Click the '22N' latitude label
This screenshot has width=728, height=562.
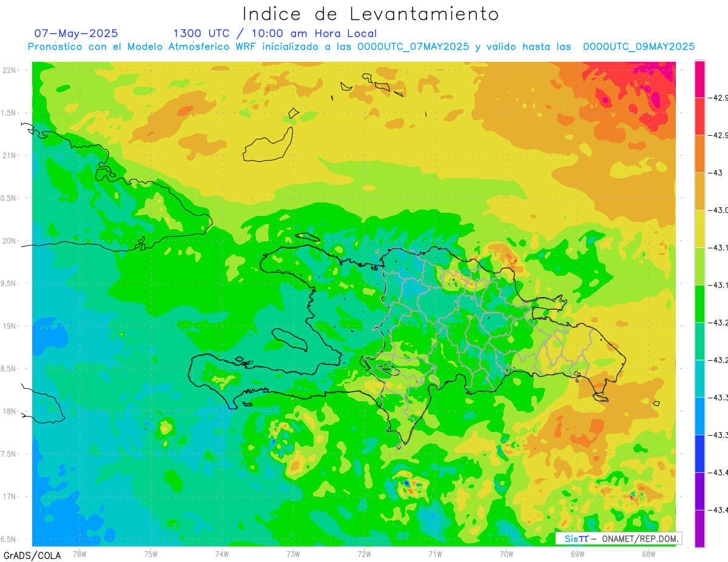10,70
